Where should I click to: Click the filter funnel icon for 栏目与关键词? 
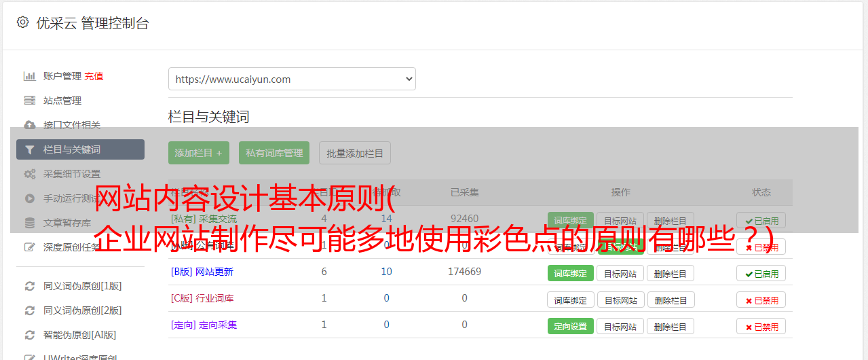point(30,149)
